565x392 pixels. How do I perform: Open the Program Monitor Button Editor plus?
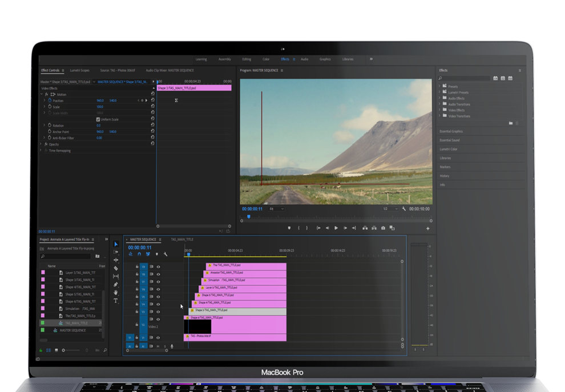[x=427, y=228]
